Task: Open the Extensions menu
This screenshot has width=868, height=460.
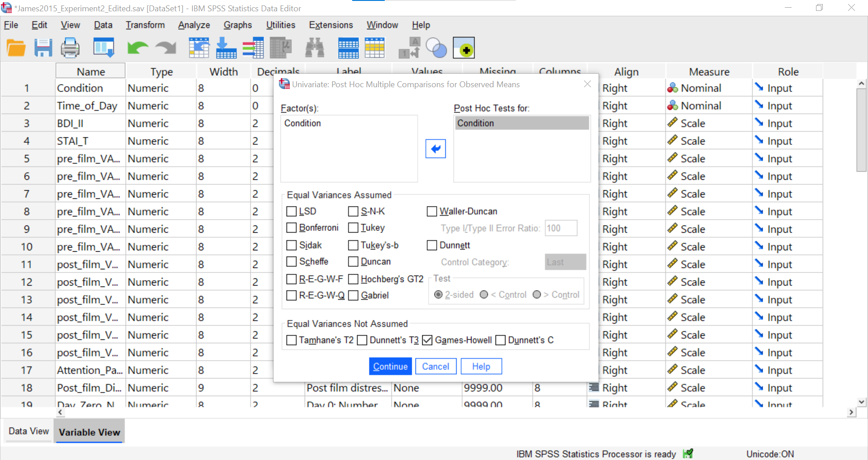Action: point(331,25)
